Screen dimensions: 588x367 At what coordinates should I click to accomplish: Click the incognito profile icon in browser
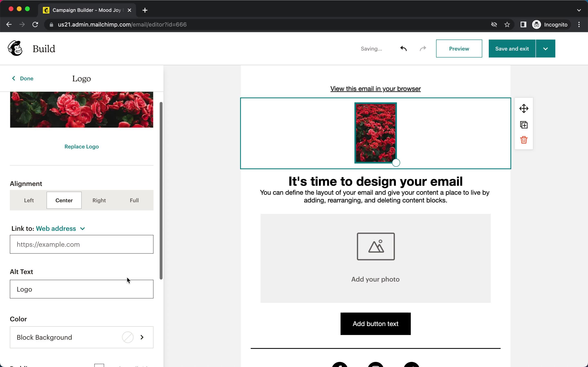(x=537, y=24)
